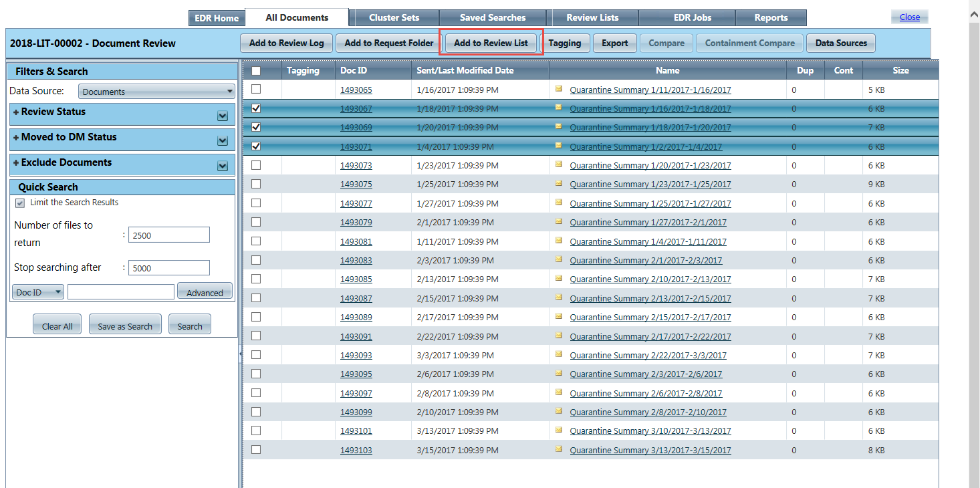Open Quarantine Summary 2/1/2017-2/3/2017 link

pos(646,261)
